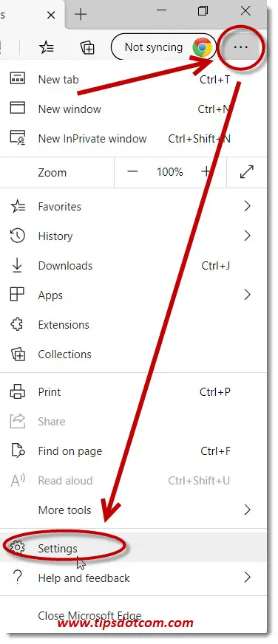Click the Not syncing profile button
The image size is (278, 644).
(163, 48)
